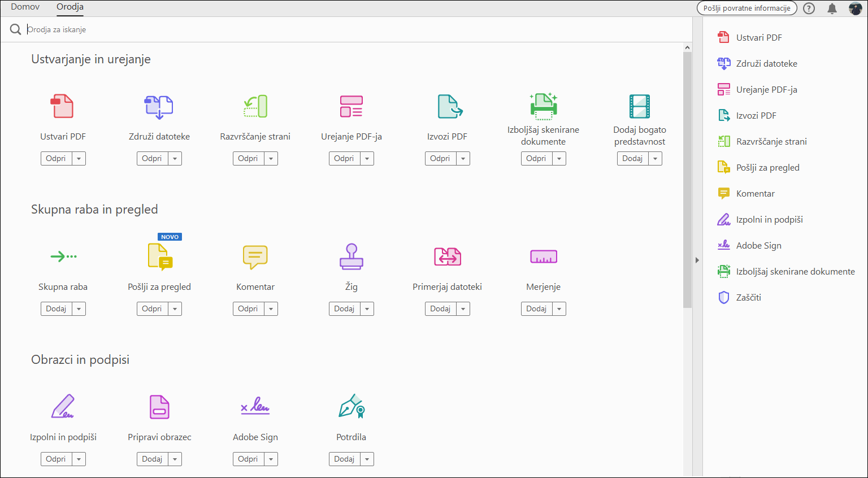The image size is (868, 478).
Task: Click Dodaj button under Primerjaj datoteki
Action: click(x=441, y=309)
